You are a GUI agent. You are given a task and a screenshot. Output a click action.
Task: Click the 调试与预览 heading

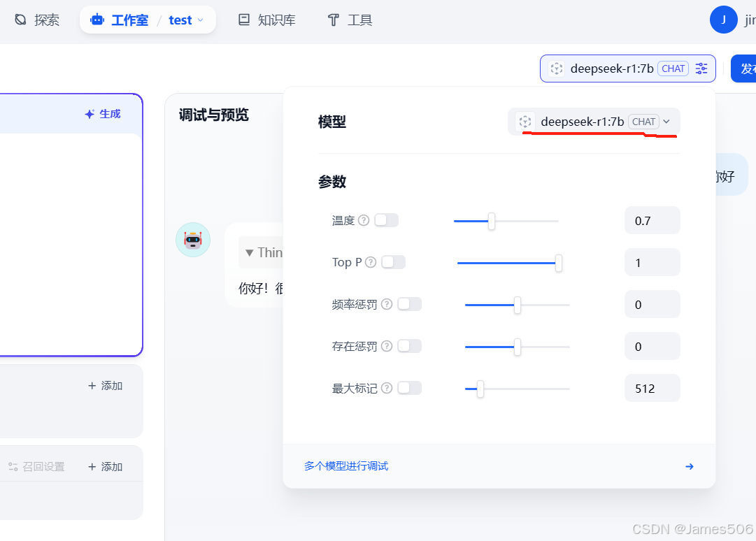(213, 115)
